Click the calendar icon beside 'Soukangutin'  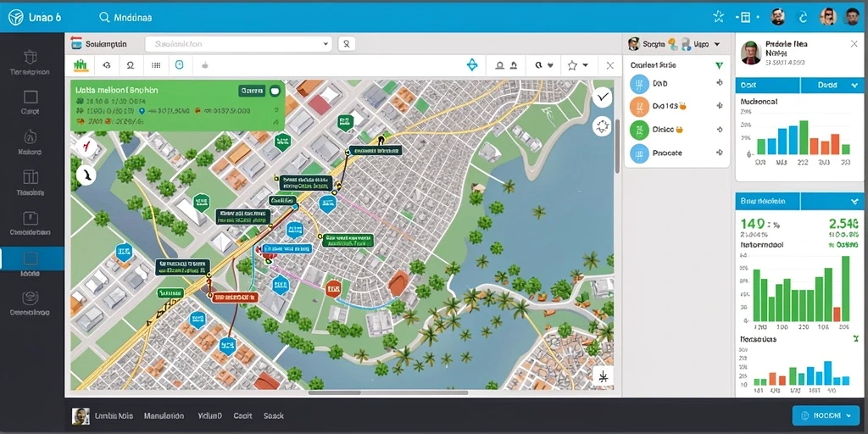pyautogui.click(x=76, y=44)
